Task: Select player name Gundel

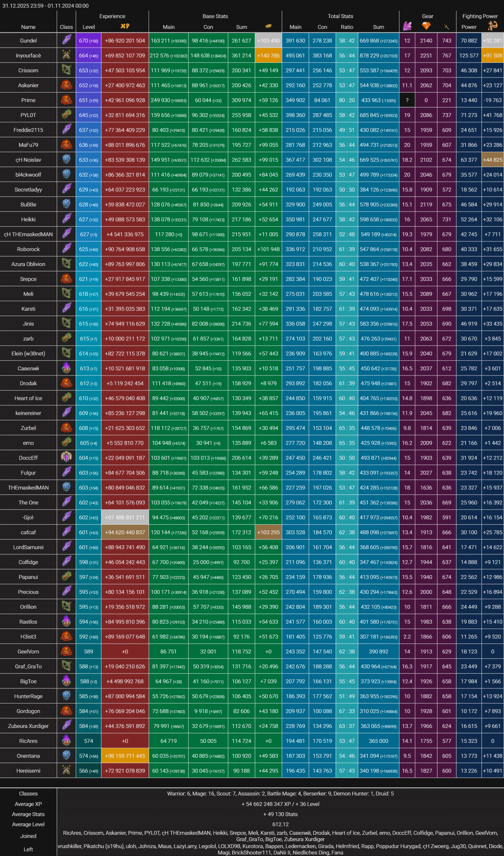Action: click(28, 40)
